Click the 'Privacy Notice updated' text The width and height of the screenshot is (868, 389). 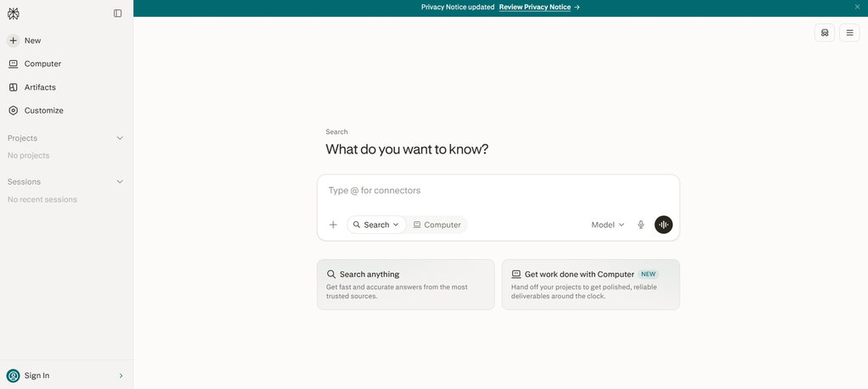[458, 7]
